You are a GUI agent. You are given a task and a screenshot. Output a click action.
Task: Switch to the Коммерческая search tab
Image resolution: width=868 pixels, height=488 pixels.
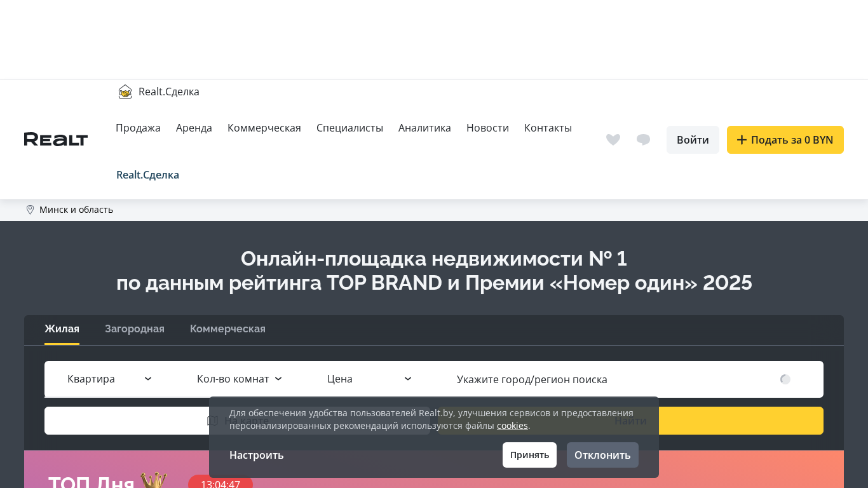tap(227, 329)
